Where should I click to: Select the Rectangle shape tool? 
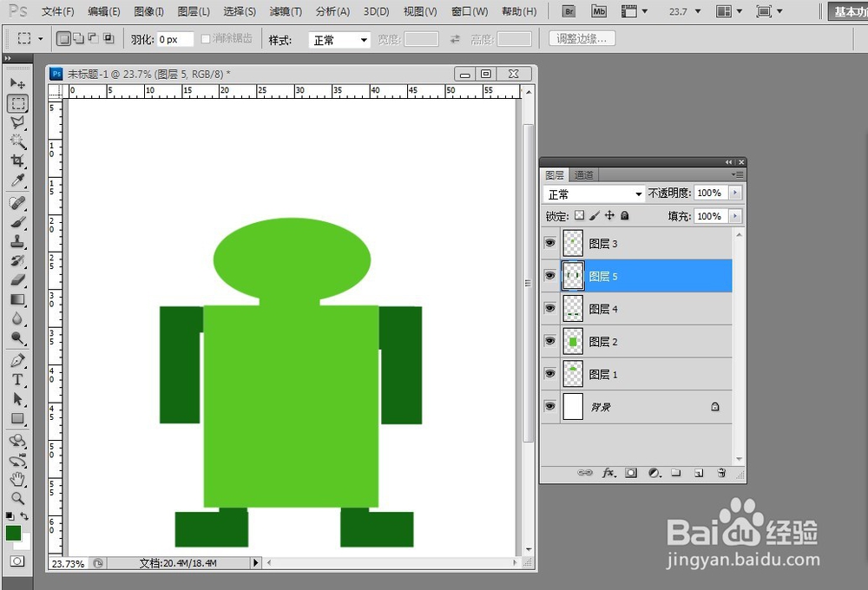point(17,418)
